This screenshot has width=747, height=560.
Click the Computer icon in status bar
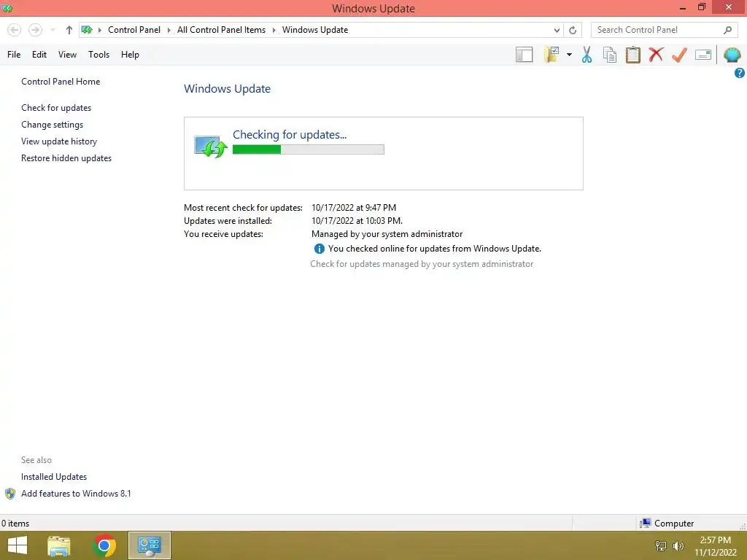646,523
